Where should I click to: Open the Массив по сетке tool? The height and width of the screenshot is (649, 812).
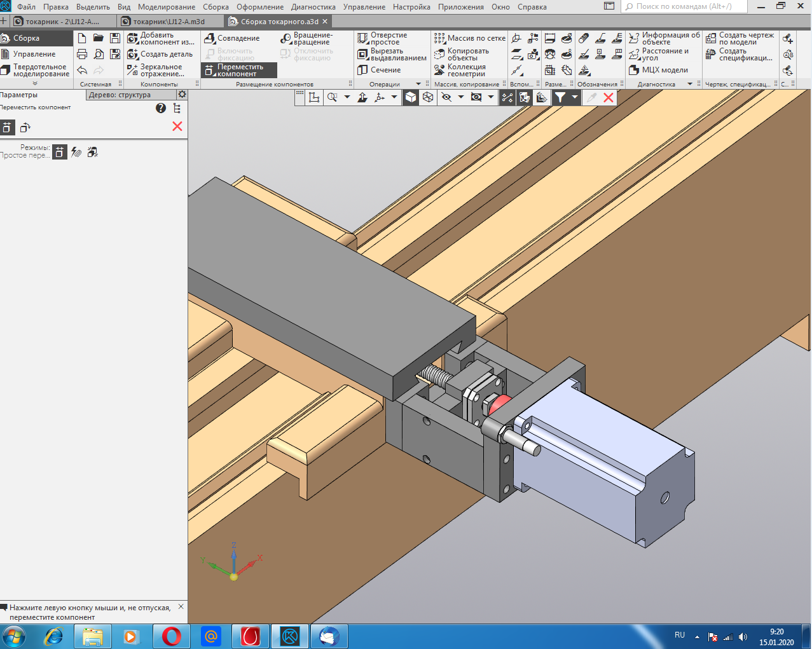(x=469, y=38)
